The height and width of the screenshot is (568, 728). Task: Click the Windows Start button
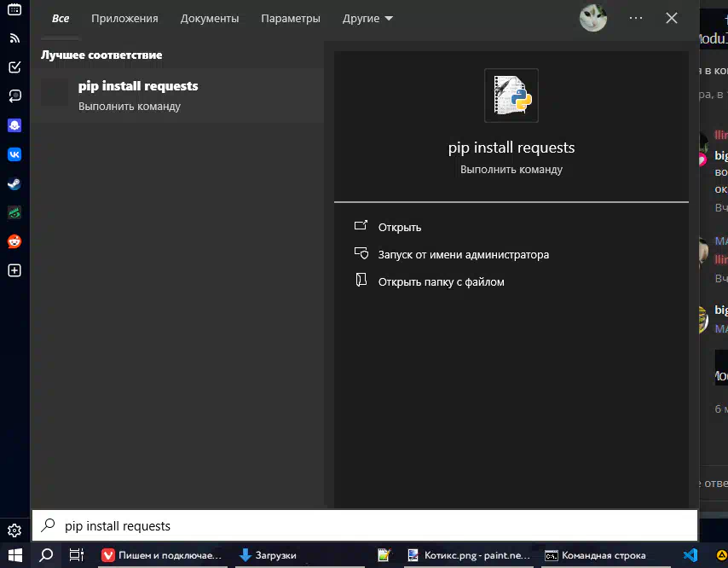(x=15, y=555)
